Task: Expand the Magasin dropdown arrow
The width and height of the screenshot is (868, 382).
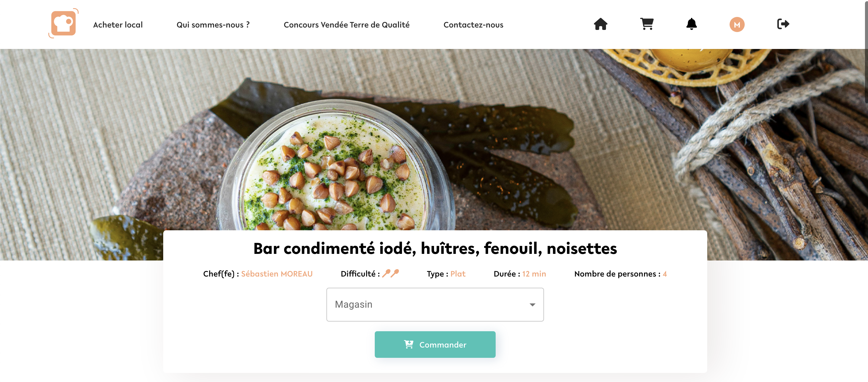Action: click(532, 305)
